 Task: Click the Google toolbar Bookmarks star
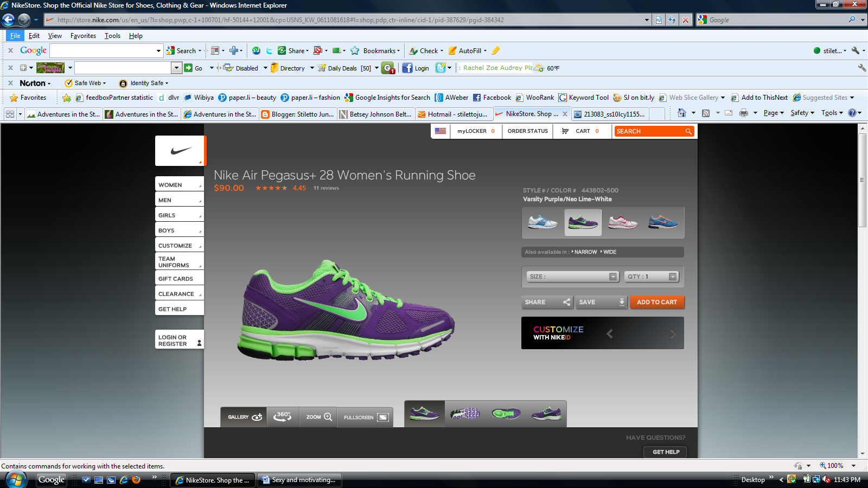(355, 50)
